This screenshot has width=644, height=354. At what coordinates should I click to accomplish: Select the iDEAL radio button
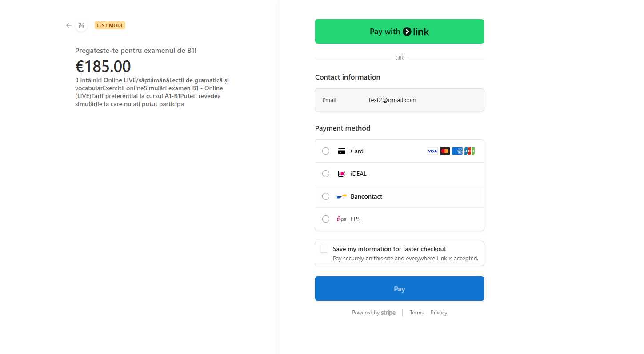click(326, 174)
